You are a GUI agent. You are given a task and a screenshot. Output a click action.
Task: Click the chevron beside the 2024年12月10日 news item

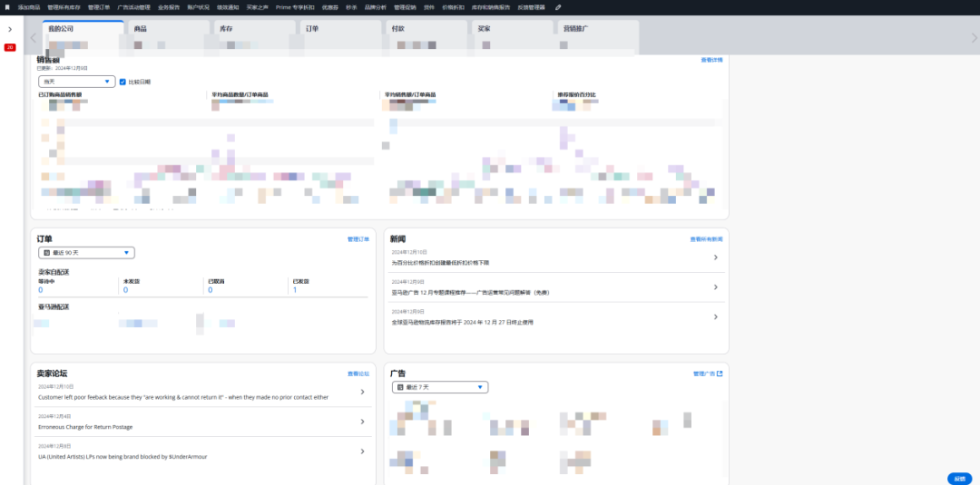point(716,257)
